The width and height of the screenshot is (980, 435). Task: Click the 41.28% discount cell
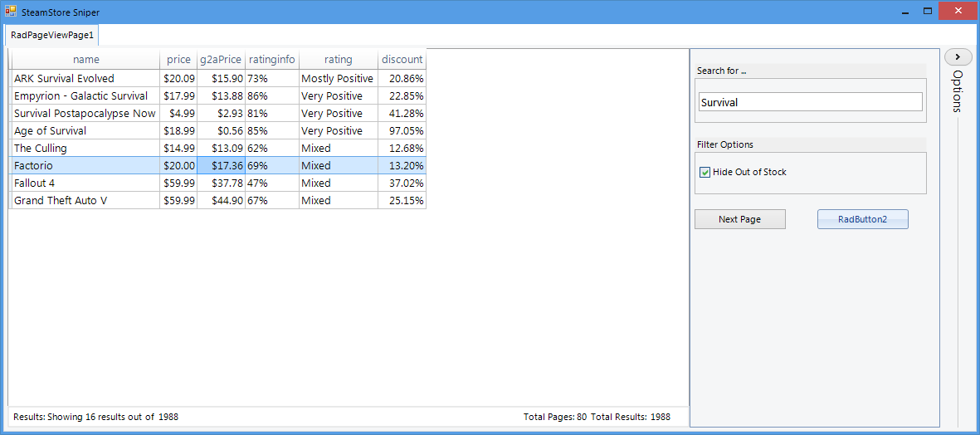tap(402, 113)
